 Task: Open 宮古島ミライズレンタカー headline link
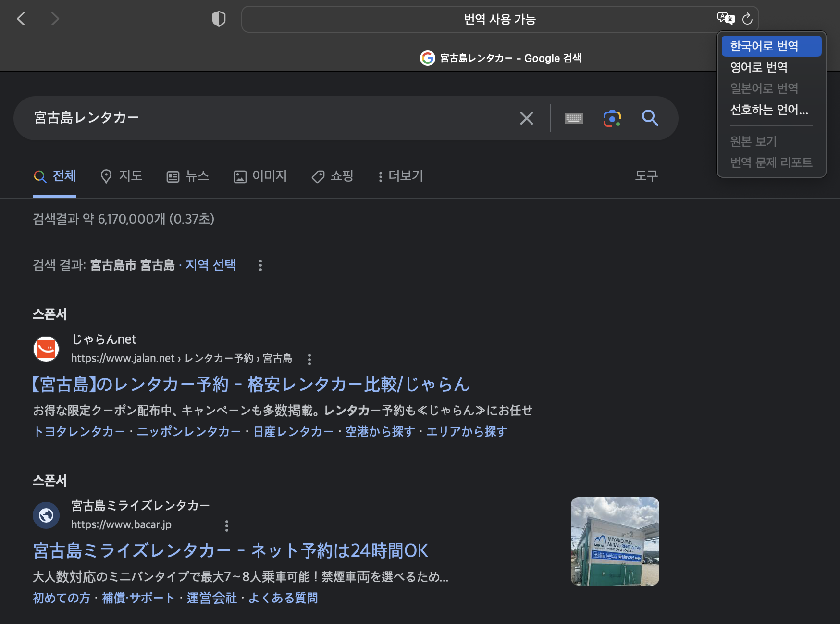(230, 551)
